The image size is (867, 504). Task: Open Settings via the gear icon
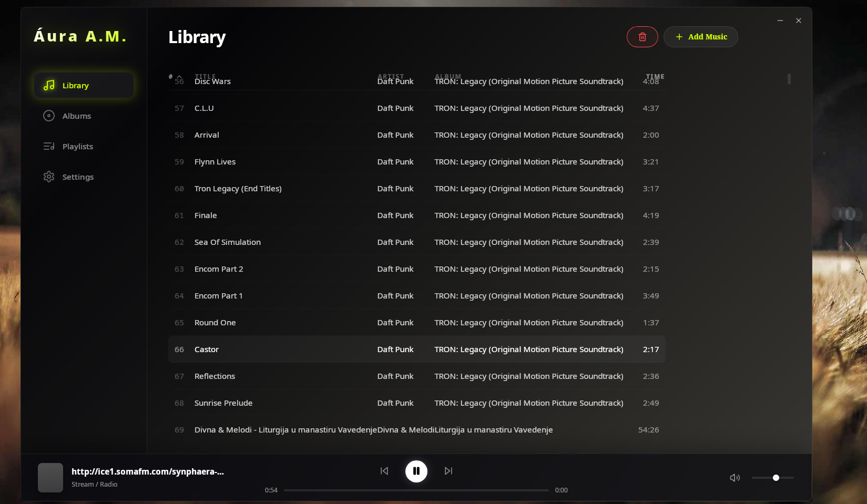49,177
